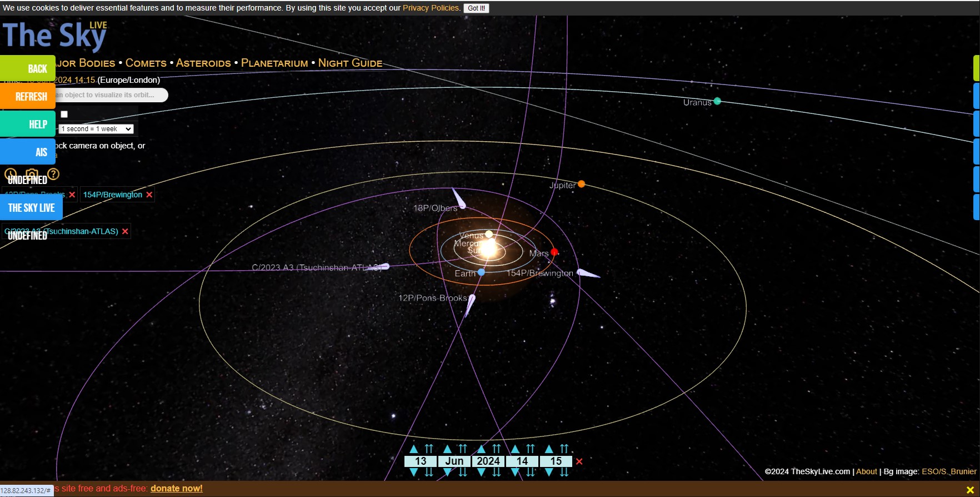The width and height of the screenshot is (980, 497).
Task: Go to the Planetarium menu item
Action: coord(274,63)
